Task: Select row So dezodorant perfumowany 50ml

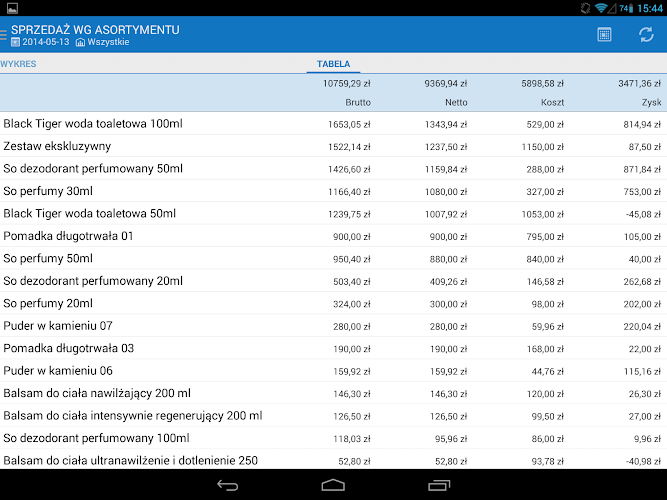Action: 334,169
